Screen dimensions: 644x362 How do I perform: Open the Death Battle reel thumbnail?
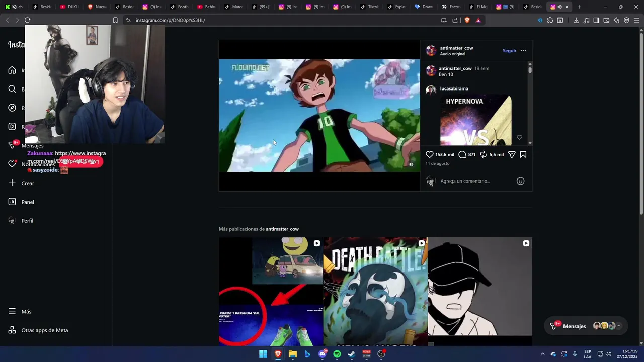click(x=375, y=291)
